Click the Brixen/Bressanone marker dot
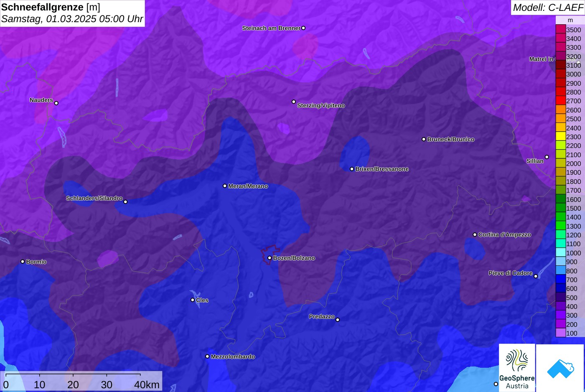This screenshot has width=585, height=392. tap(352, 169)
